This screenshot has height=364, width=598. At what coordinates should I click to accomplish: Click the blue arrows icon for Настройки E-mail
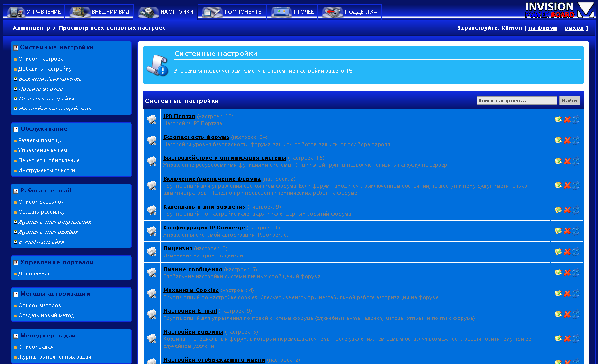(x=576, y=314)
